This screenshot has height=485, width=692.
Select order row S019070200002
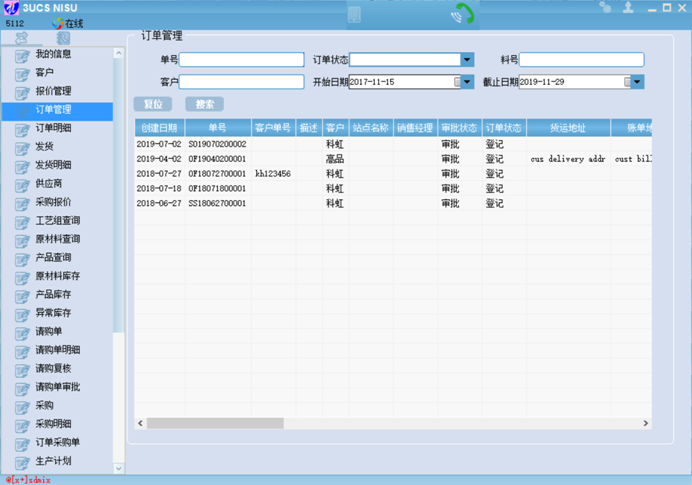coord(393,144)
